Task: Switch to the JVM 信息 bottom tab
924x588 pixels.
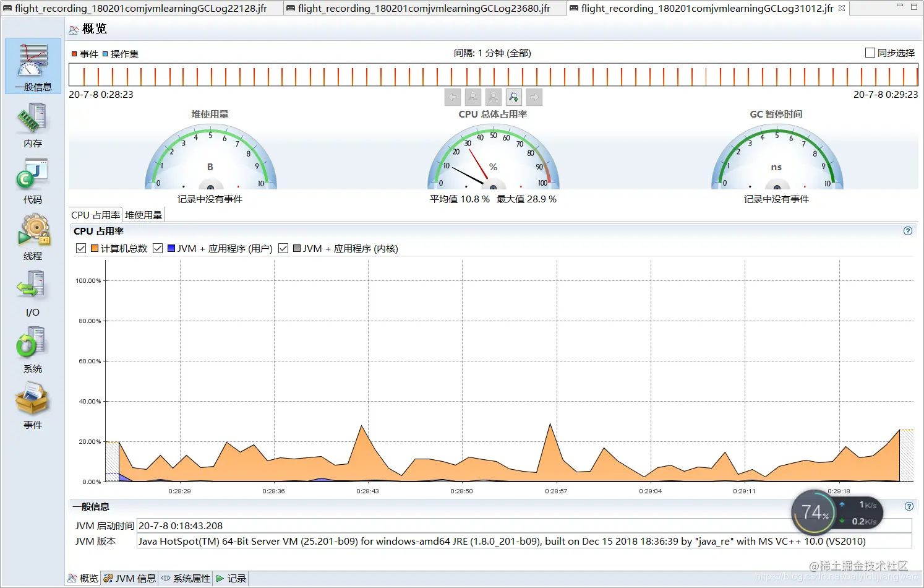Action: point(129,578)
